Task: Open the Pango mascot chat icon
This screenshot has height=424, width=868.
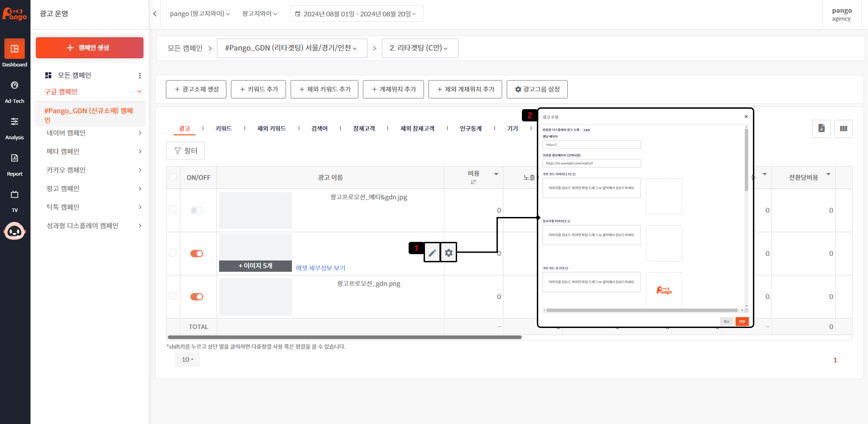Action: pos(14,231)
